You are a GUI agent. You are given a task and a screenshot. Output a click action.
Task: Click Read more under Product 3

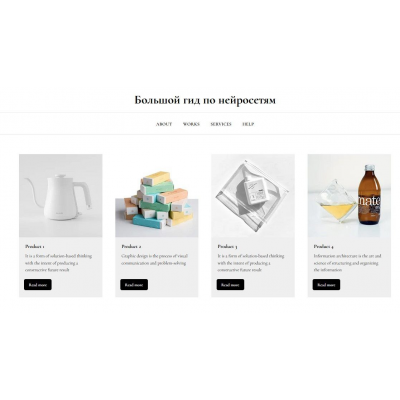pyautogui.click(x=230, y=285)
